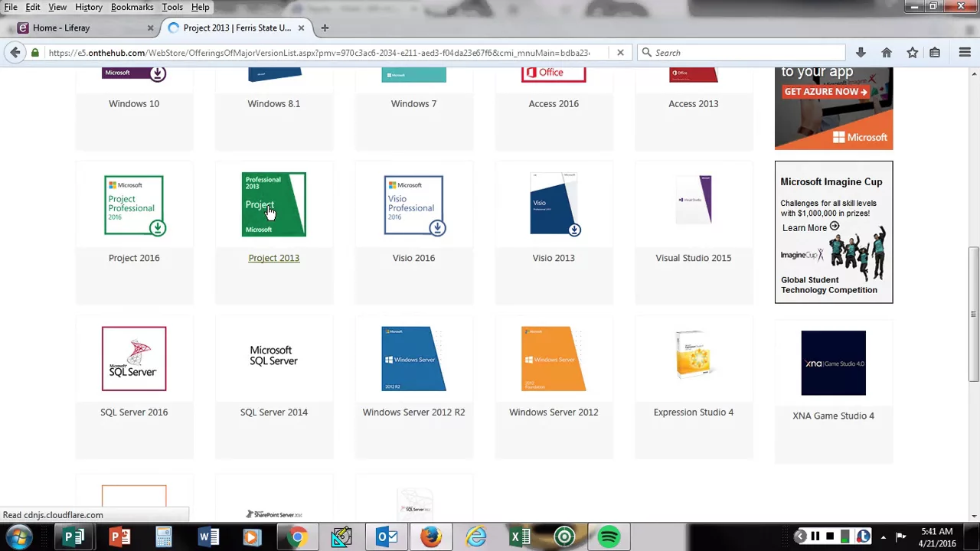
Task: Open the Project 2013 box icon
Action: pyautogui.click(x=273, y=204)
